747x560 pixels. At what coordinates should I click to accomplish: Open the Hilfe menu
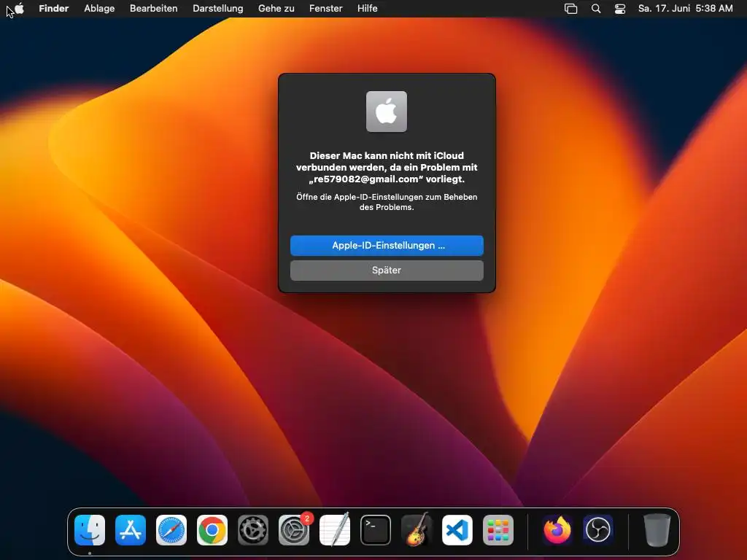368,8
